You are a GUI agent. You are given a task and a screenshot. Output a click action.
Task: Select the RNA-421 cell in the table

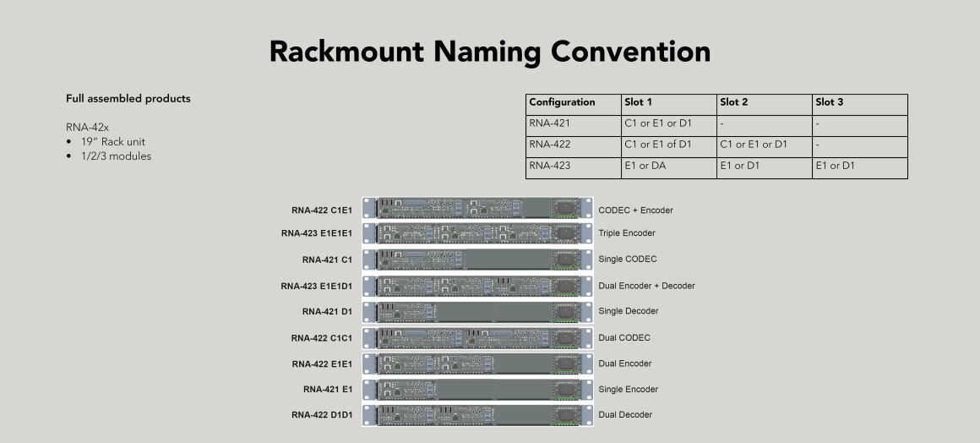[x=550, y=123]
